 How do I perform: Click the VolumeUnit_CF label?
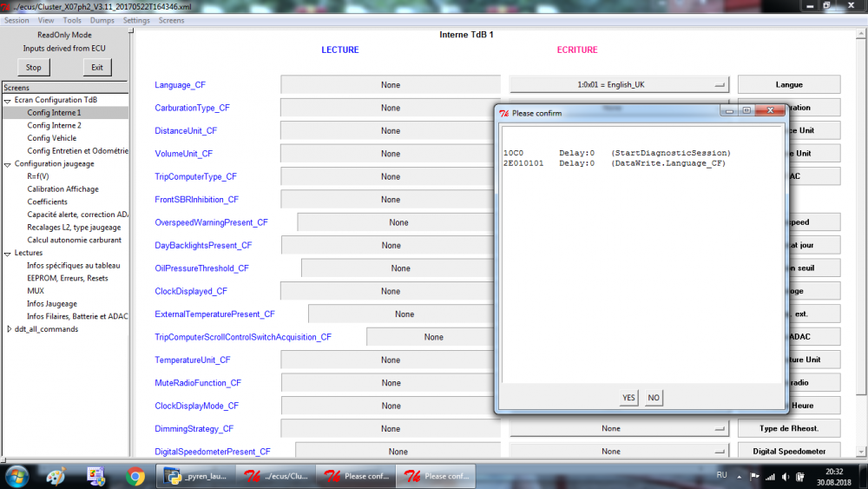183,154
